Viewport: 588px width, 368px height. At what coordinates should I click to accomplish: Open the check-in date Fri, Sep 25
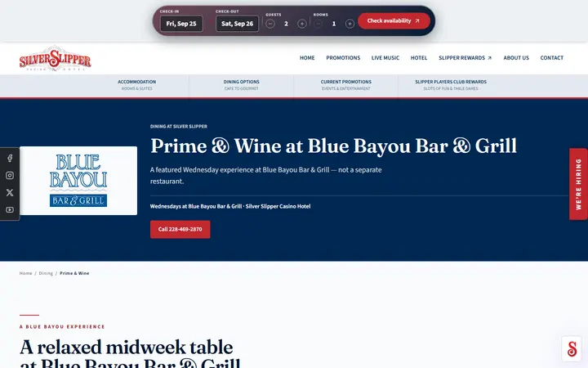pyautogui.click(x=181, y=24)
